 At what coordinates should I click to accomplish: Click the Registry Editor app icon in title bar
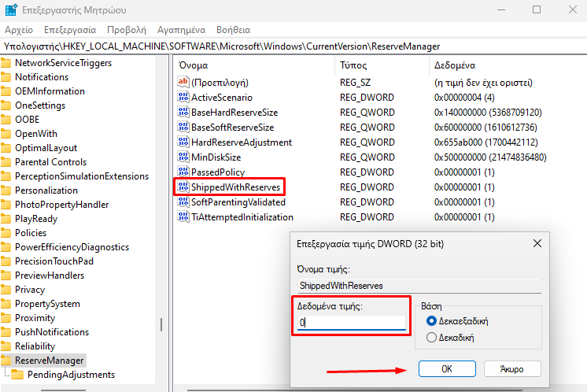11,9
